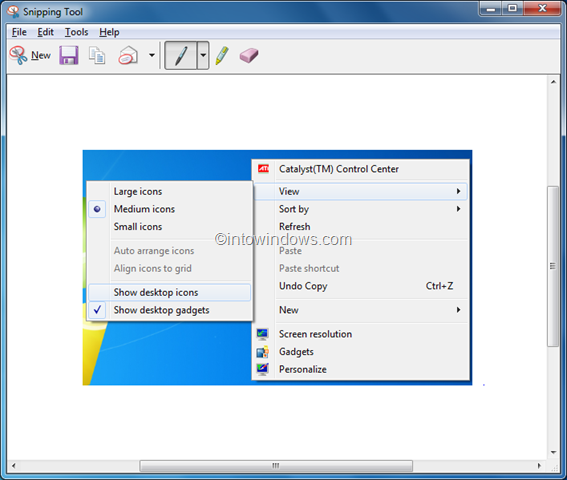Click the horizontal scrollbar left arrow
The image size is (567, 480).
14,466
